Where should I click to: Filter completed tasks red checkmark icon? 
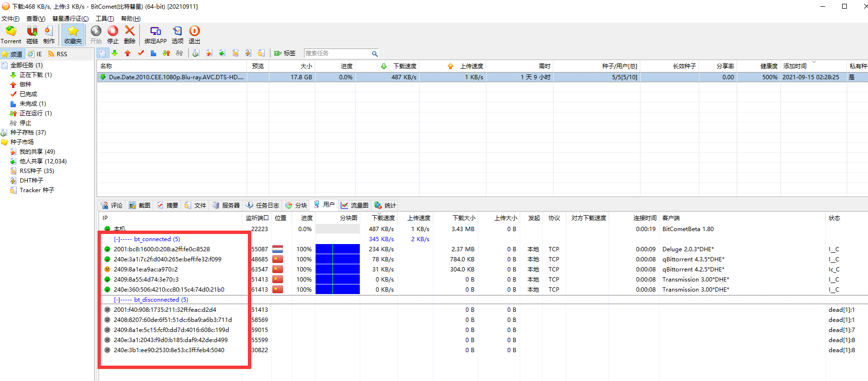tap(141, 53)
